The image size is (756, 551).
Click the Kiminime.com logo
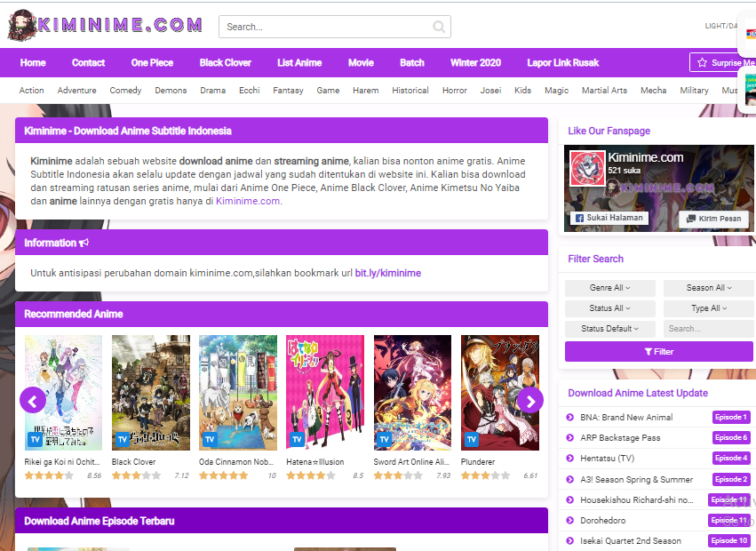click(105, 25)
